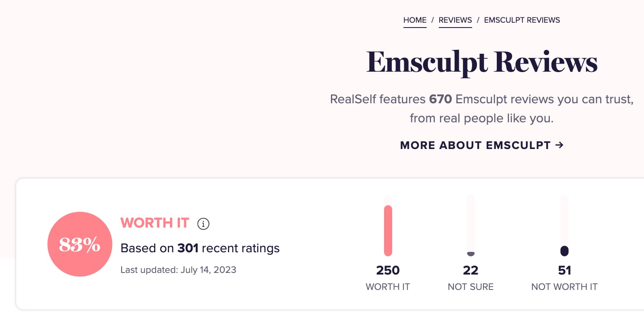This screenshot has height=328, width=644.
Task: Select the 250 Worth It count
Action: point(388,270)
